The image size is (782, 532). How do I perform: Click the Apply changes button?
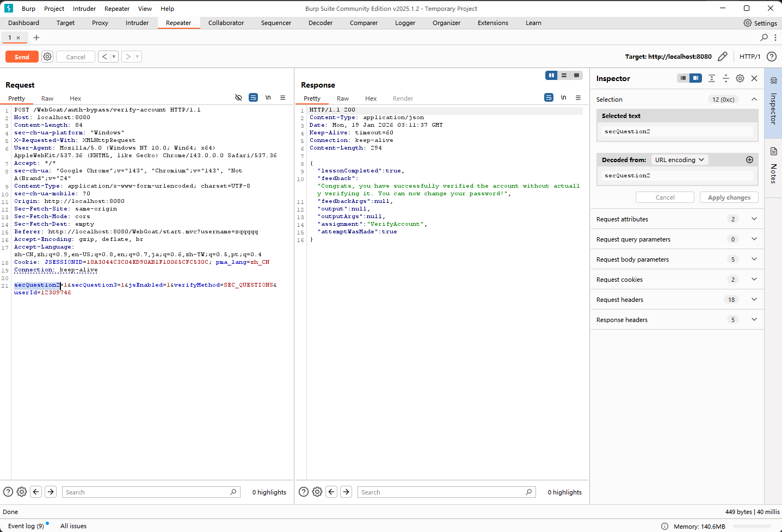tap(729, 197)
